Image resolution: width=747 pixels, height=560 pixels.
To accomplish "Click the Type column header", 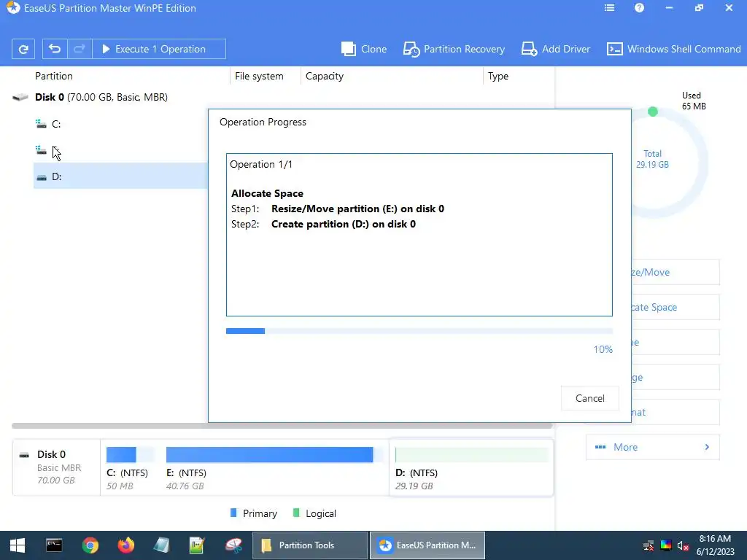I will (x=498, y=76).
